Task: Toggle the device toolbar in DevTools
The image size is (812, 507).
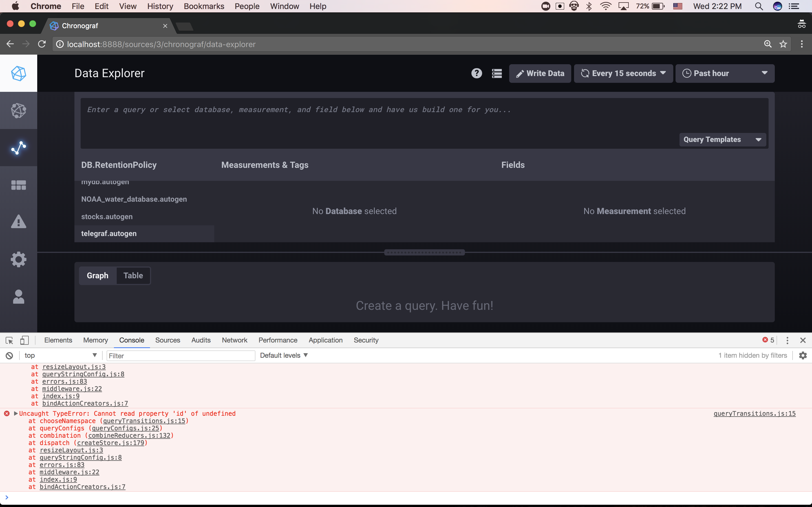Action: 25,340
